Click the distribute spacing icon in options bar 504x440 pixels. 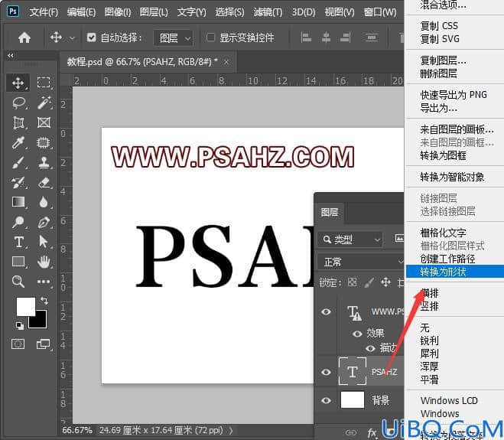click(x=371, y=37)
